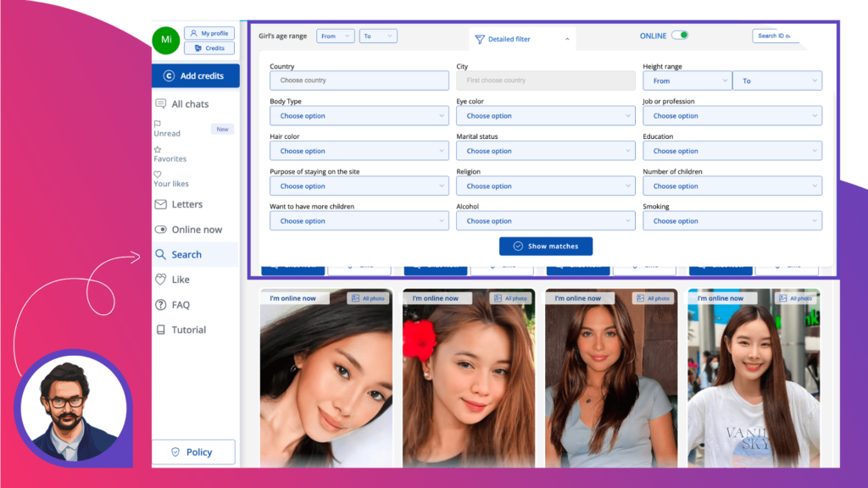Viewport: 868px width, 488px height.
Task: Click the book icon beside Tutorial
Action: 160,330
